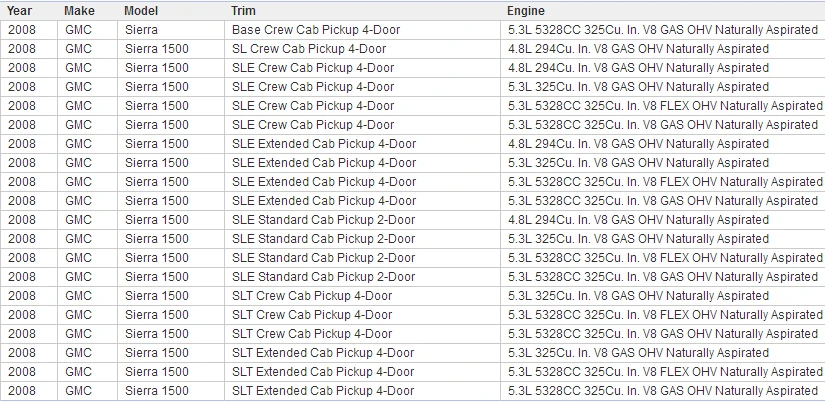This screenshot has width=825, height=402.
Task: Click the SLT Extended Cab row FLEX engine cell
Action: click(x=663, y=371)
